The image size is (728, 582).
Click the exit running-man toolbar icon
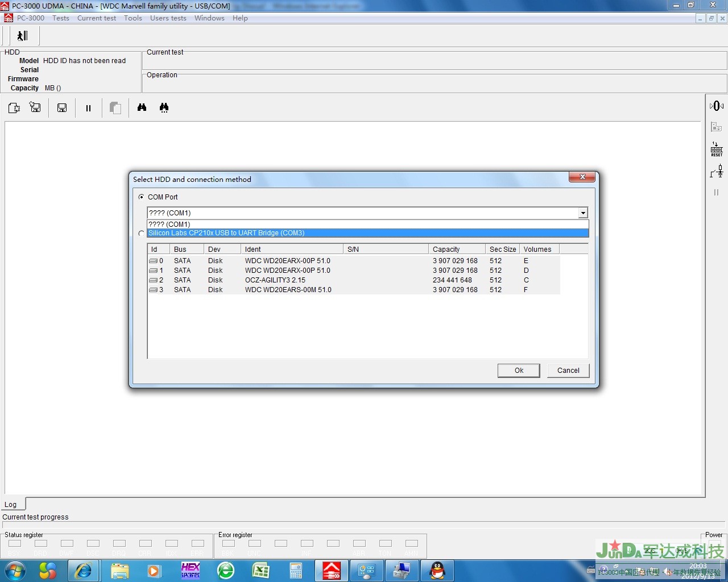click(x=23, y=36)
